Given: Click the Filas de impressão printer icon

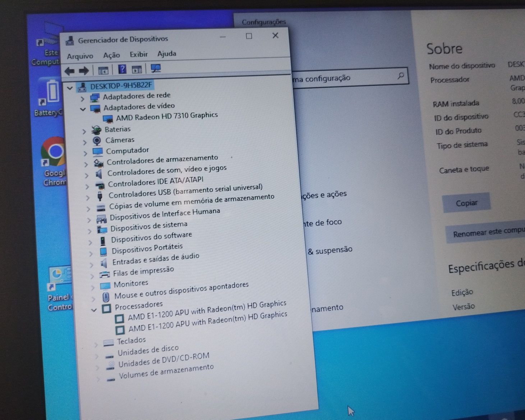Looking at the screenshot, I should click(104, 274).
